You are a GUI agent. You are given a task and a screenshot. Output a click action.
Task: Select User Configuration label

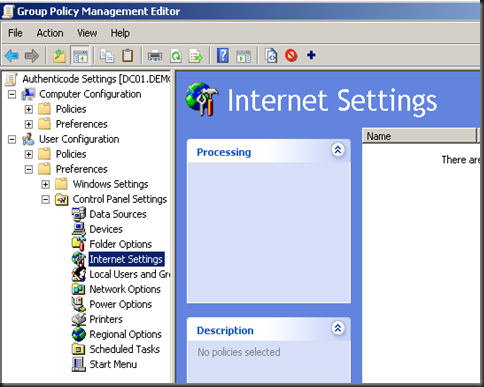(x=79, y=139)
